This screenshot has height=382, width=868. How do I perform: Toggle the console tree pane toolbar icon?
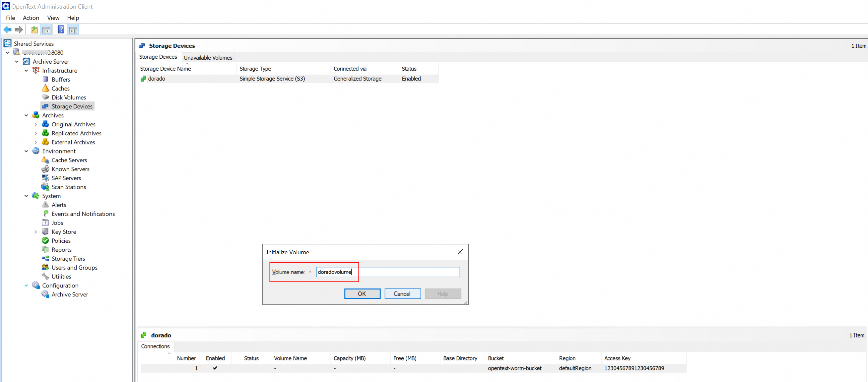46,30
